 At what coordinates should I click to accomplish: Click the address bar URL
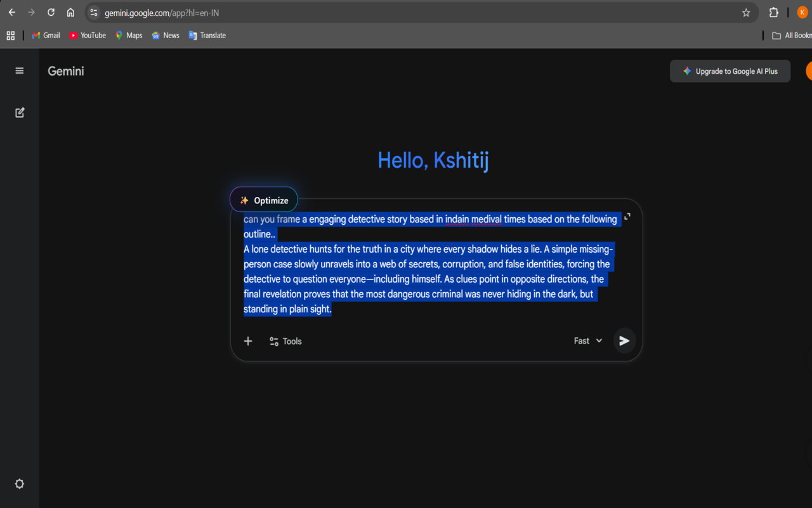tap(162, 13)
